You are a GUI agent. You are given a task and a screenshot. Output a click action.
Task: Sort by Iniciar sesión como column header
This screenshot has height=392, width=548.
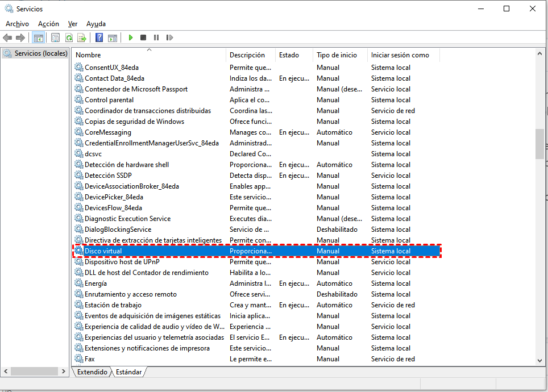[x=404, y=55]
